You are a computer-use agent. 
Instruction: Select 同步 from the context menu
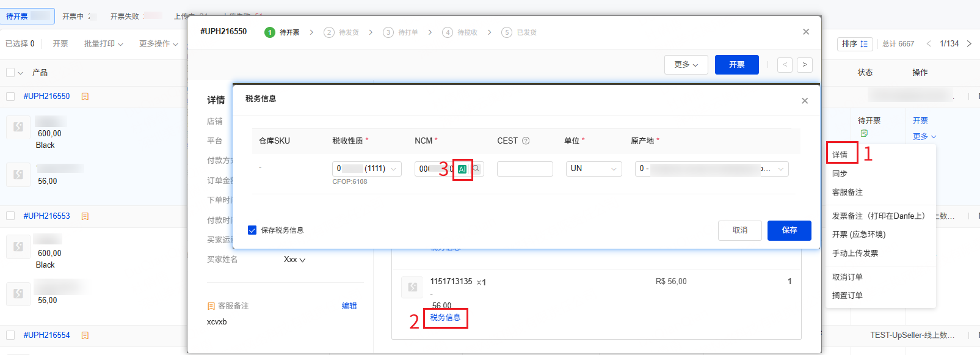pyautogui.click(x=840, y=174)
